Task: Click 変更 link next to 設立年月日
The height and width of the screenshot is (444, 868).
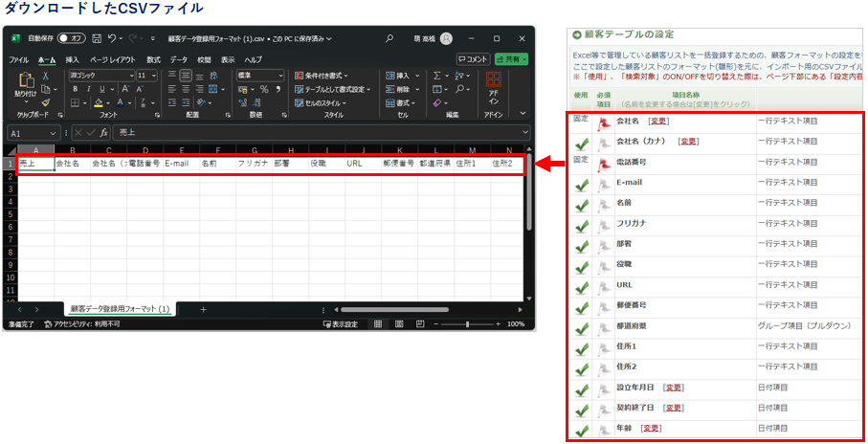Action: (674, 387)
